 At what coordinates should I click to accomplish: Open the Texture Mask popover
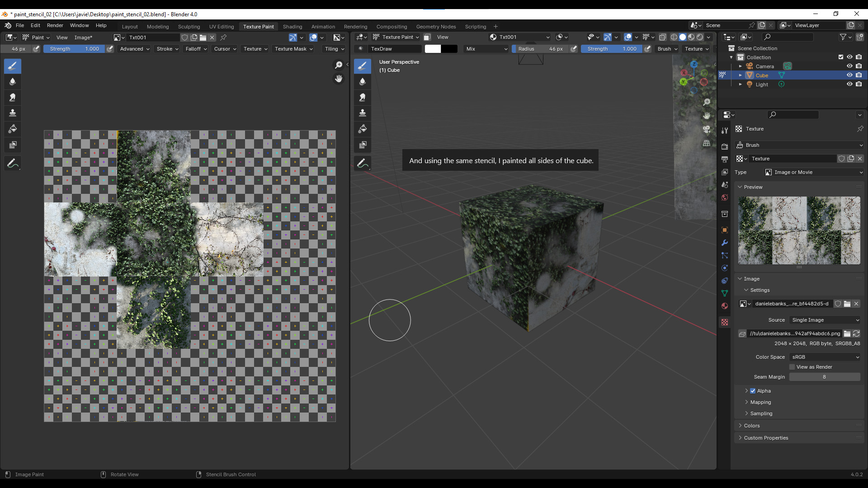[294, 49]
